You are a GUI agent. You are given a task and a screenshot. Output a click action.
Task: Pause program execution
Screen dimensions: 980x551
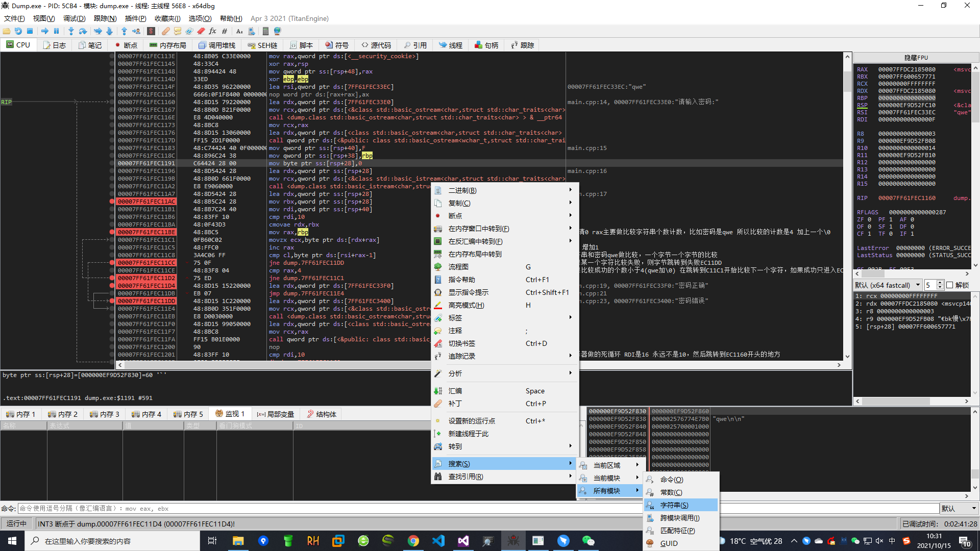(x=56, y=31)
